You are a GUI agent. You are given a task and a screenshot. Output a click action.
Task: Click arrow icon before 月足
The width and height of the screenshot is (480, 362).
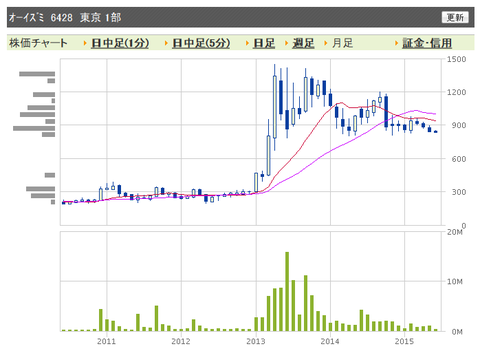[x=326, y=43]
